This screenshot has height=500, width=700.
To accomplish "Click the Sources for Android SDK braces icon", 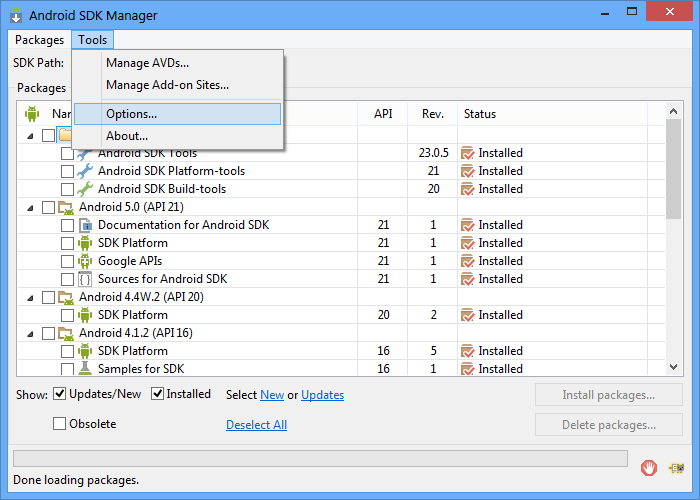I will 85,279.
